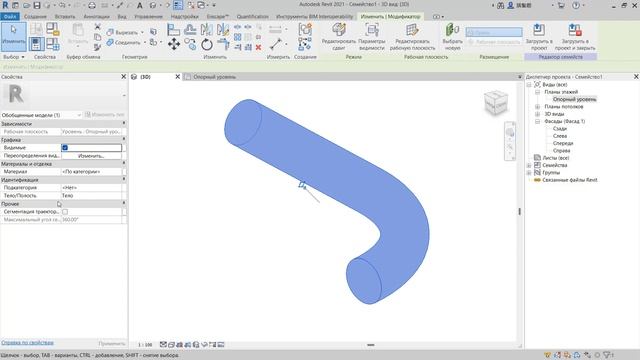Click the Help question mark icon
Image resolution: width=640 pixels, height=360 pixels.
[x=576, y=5]
